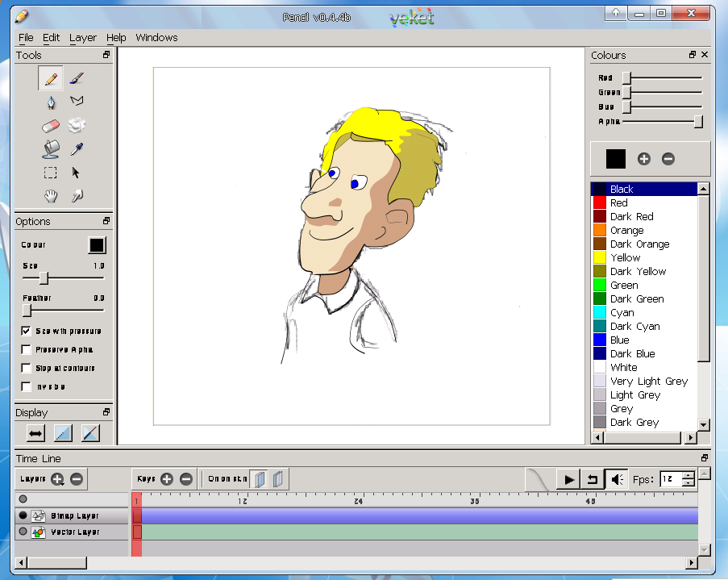Open the Layer menu
Screen dimensions: 728x580
(x=83, y=38)
